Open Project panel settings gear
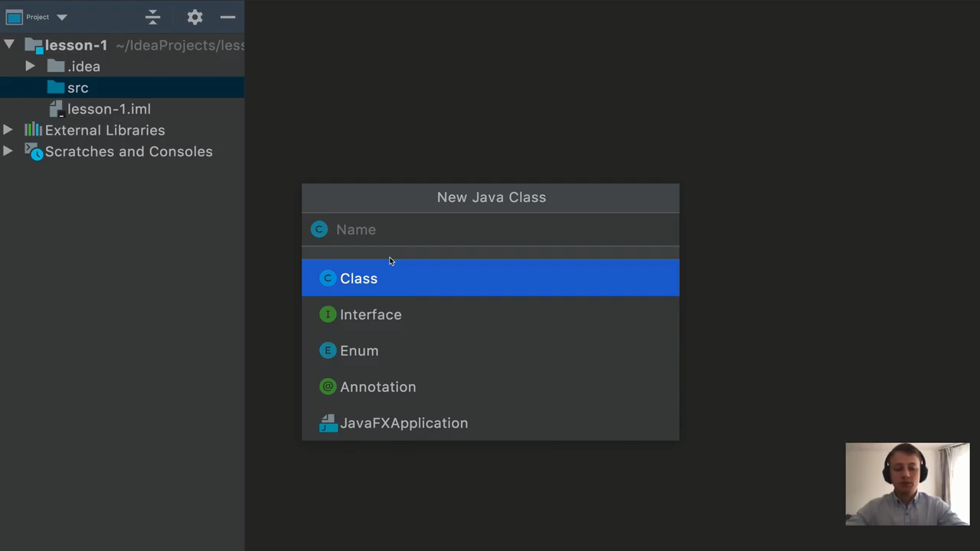This screenshot has width=980, height=551. pos(194,17)
